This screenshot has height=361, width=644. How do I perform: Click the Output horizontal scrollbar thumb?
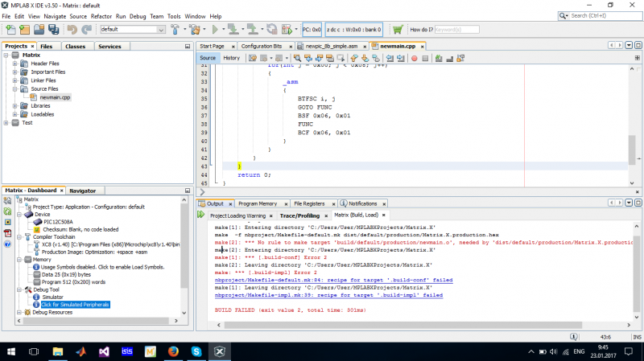pyautogui.click(x=403, y=325)
